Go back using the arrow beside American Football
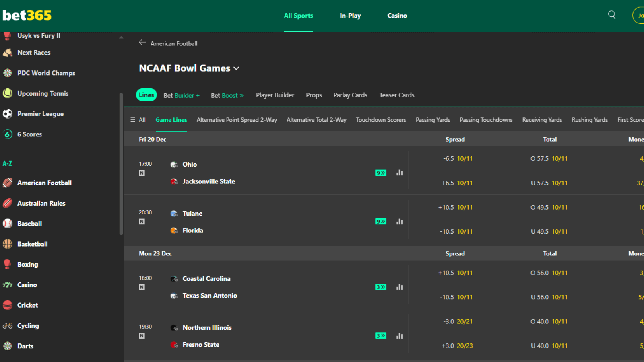The width and height of the screenshot is (644, 362). 142,43
